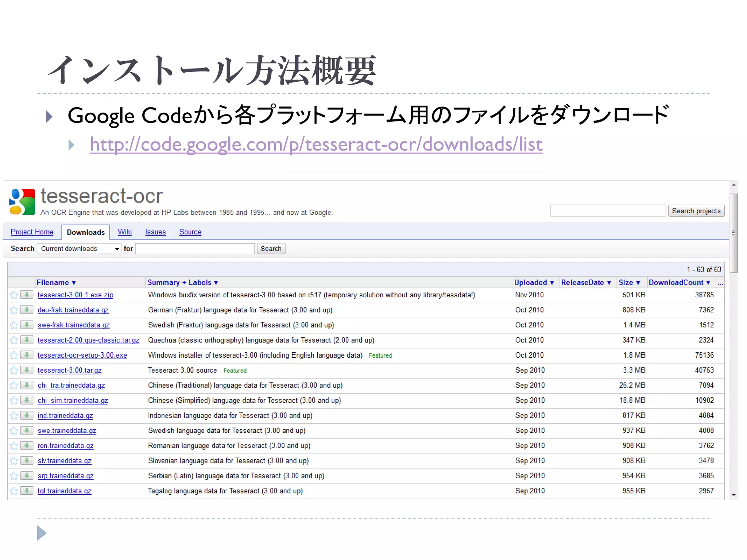
Task: Select the Downloads tab
Action: (86, 232)
